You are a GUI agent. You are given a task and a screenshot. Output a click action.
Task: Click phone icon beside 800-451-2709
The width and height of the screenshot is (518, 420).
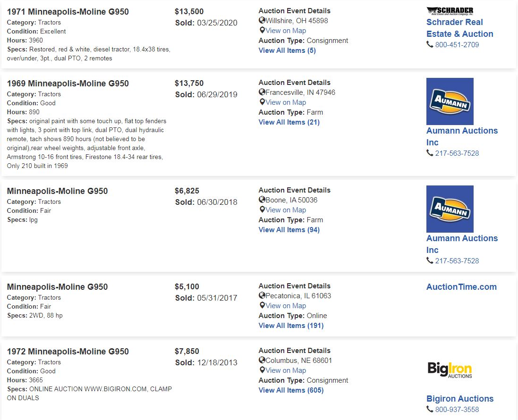[430, 44]
